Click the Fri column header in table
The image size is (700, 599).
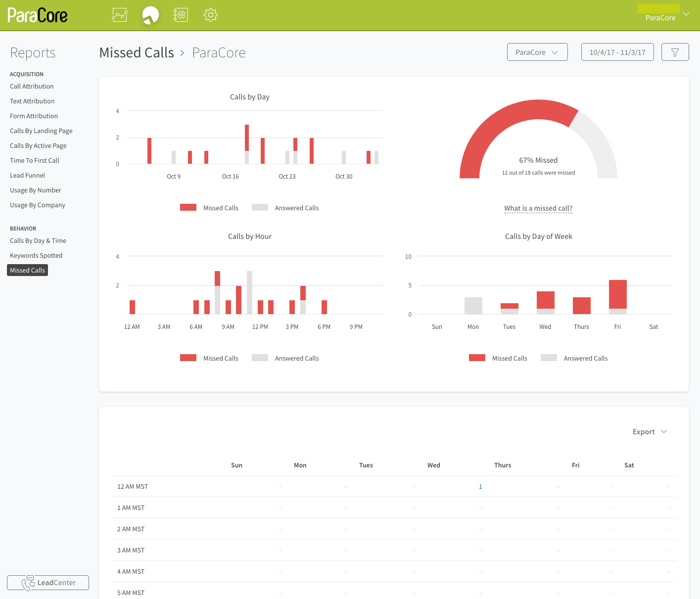[575, 465]
